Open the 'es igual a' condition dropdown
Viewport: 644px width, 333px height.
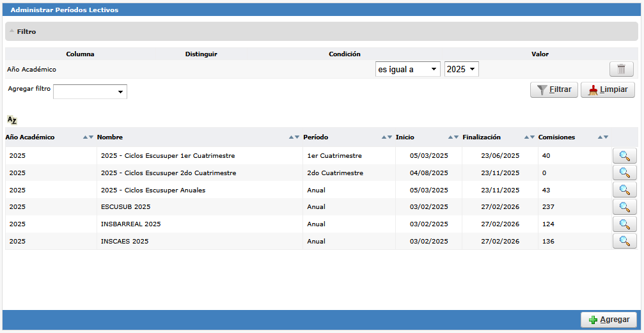408,70
